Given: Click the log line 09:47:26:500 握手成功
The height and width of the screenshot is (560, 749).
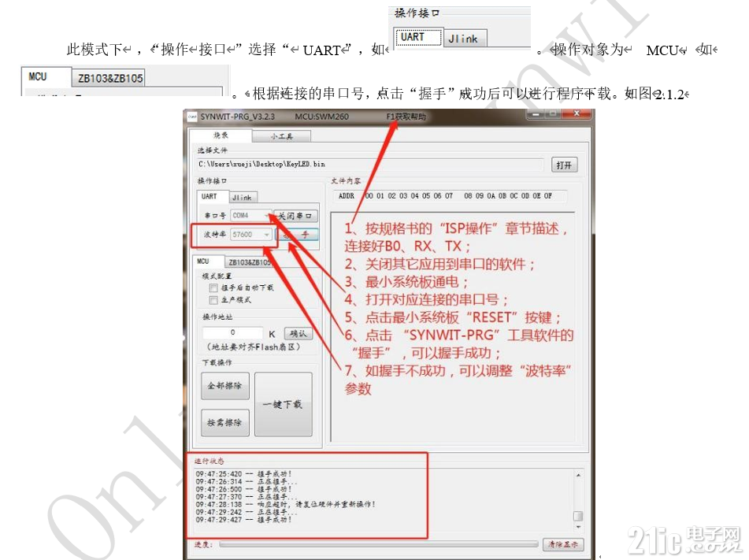Looking at the screenshot, I should click(243, 489).
